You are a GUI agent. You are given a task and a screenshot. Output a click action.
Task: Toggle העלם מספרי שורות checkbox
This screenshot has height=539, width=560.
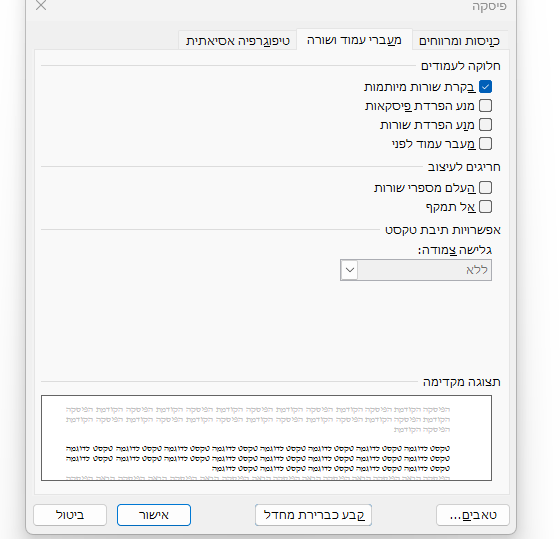pos(485,188)
